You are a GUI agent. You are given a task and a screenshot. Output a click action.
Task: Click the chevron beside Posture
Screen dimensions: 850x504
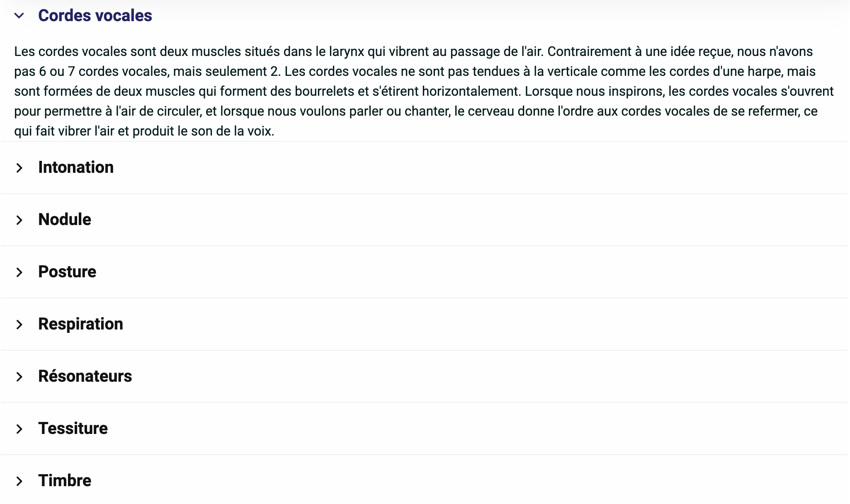19,272
